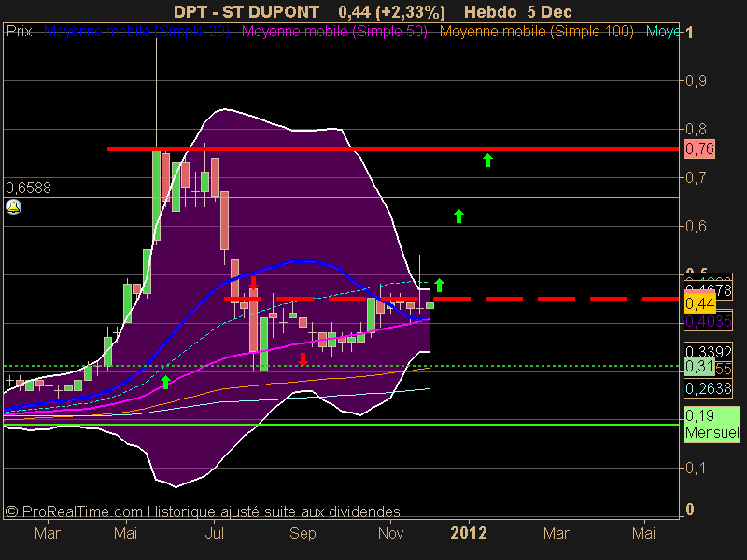Viewport: 747px width, 560px height.
Task: Click the ProRealTime.com copyright text
Action: pyautogui.click(x=203, y=511)
